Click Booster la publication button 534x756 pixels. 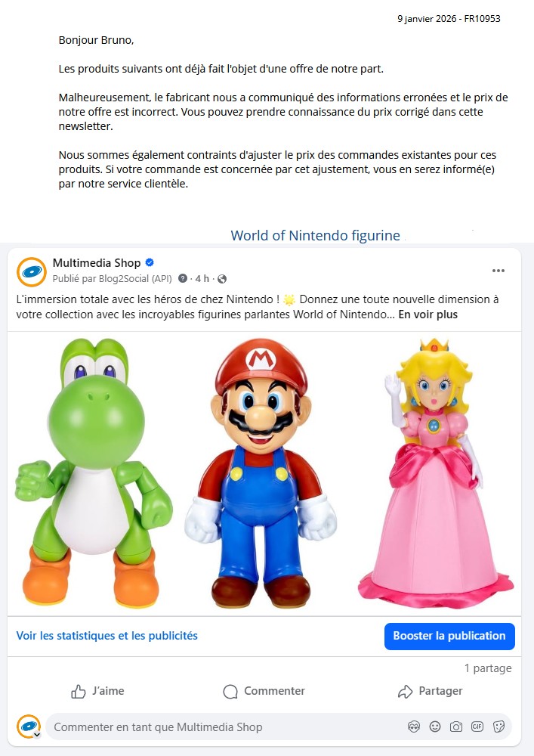(449, 636)
